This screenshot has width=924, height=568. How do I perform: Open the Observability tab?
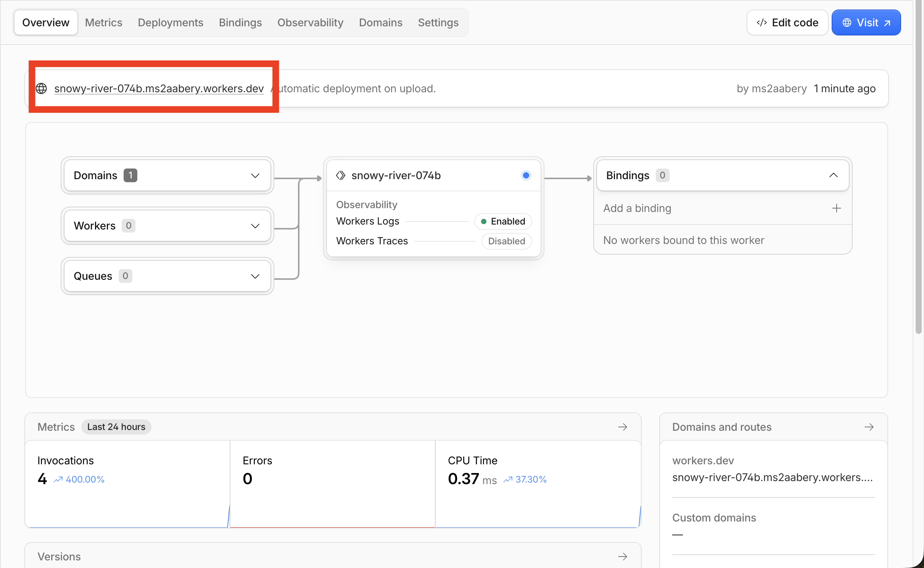pyautogui.click(x=310, y=23)
